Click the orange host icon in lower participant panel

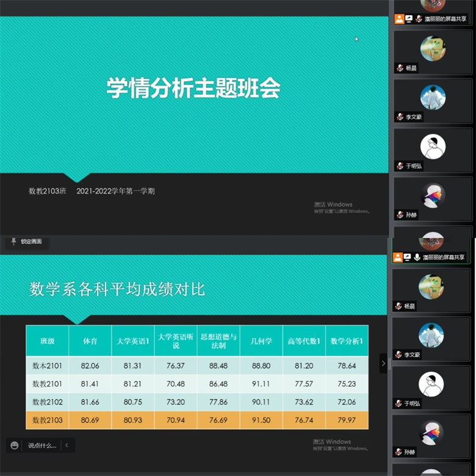coord(398,258)
